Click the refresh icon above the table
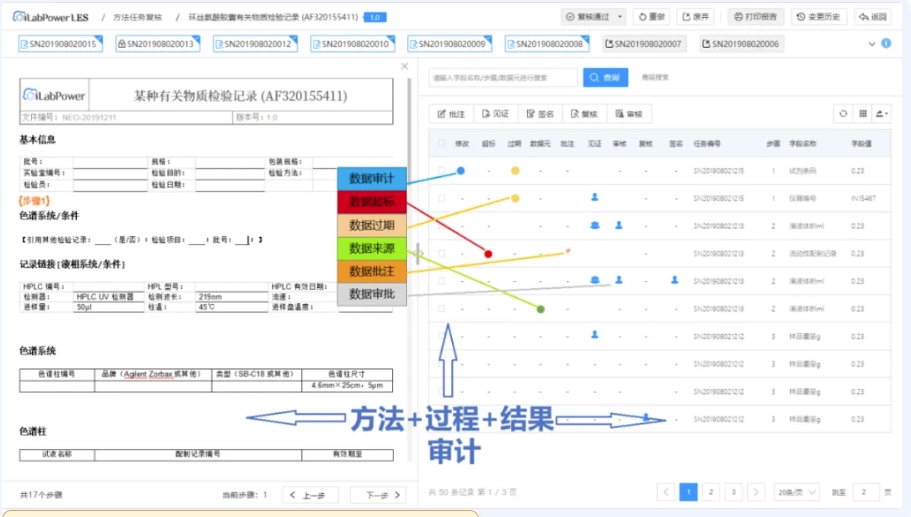This screenshot has width=911, height=517. pos(843,114)
